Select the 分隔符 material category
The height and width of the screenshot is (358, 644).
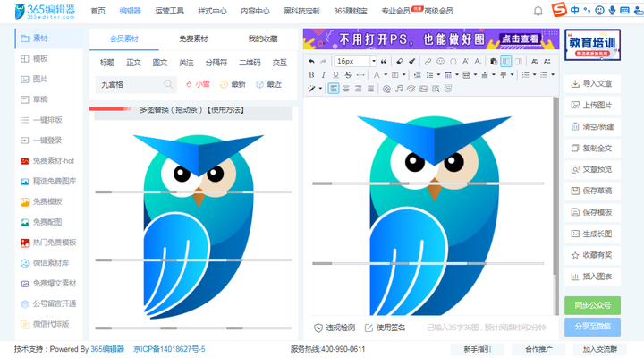click(x=216, y=63)
